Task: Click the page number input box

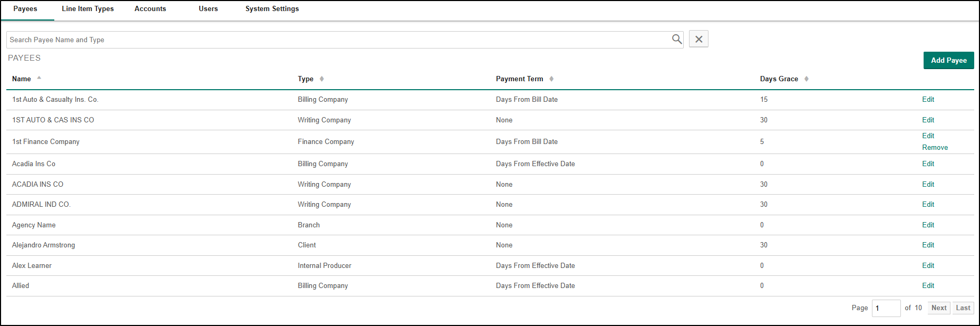Action: (x=886, y=308)
